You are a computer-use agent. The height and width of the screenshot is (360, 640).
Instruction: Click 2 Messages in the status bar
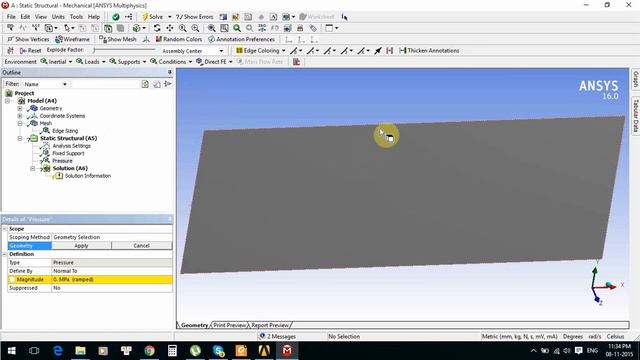278,336
